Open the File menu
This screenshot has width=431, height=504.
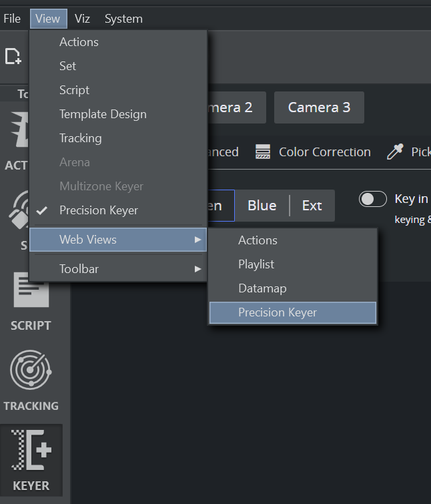point(12,19)
